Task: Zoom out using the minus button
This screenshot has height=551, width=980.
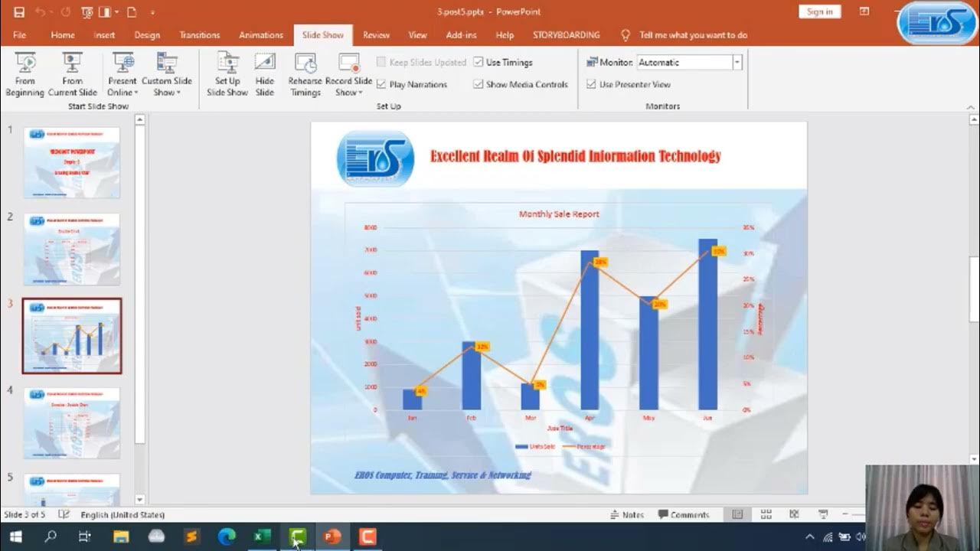Action: [x=846, y=514]
